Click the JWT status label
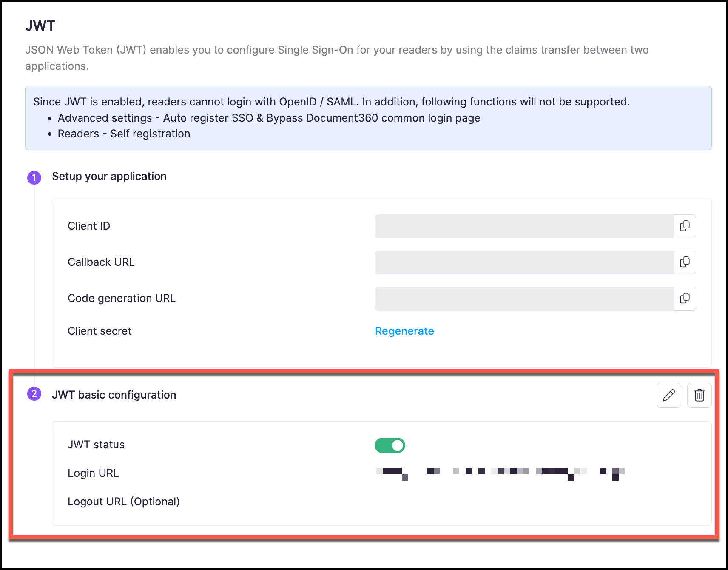The image size is (728, 570). 96,445
